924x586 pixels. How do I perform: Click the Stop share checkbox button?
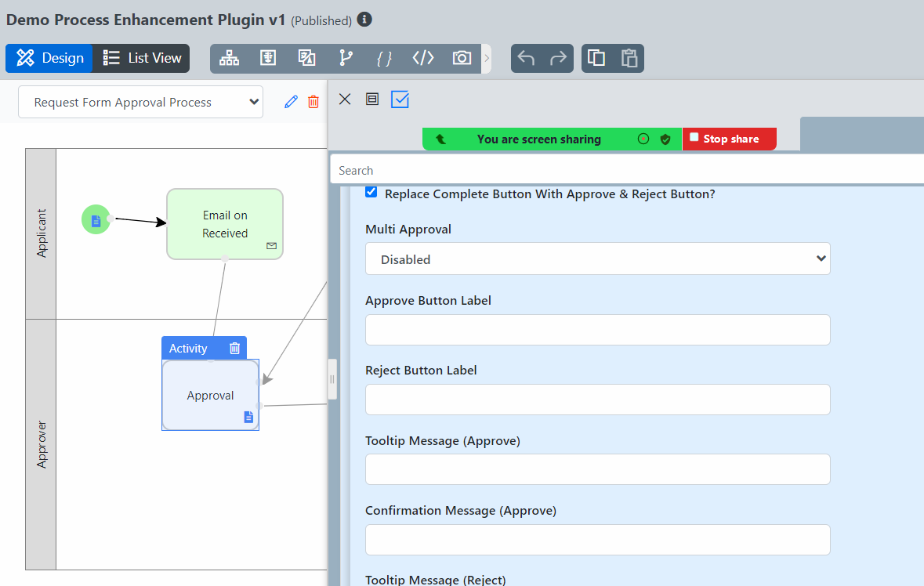click(x=694, y=138)
